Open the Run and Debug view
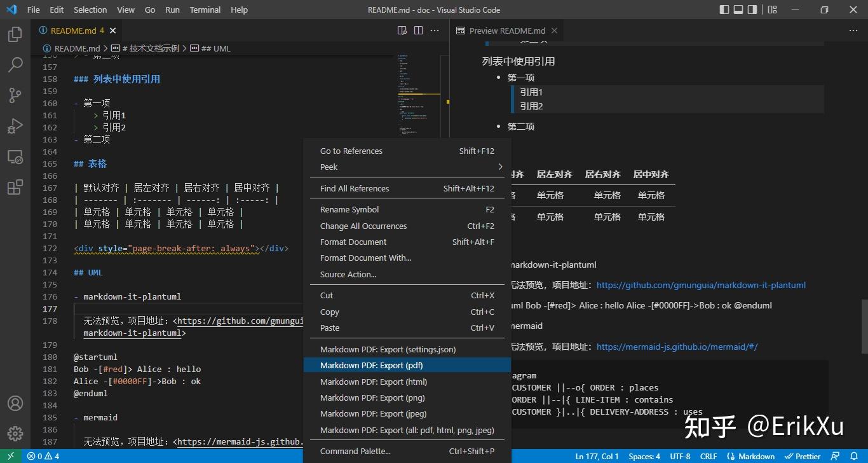 [15, 125]
